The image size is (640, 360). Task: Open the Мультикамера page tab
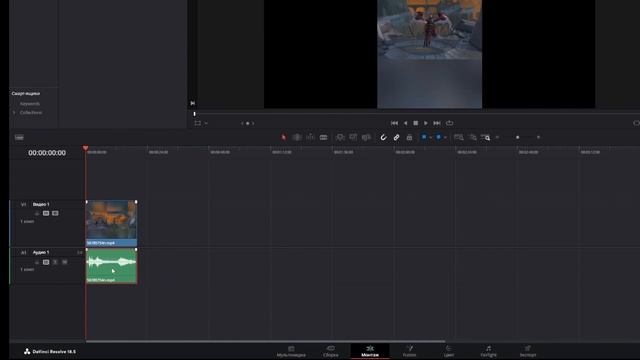click(291, 351)
